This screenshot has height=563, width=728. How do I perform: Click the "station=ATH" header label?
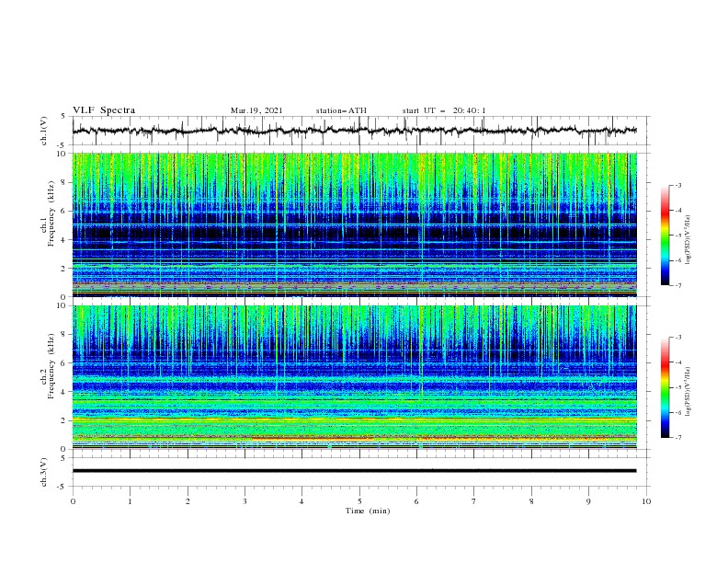[341, 110]
